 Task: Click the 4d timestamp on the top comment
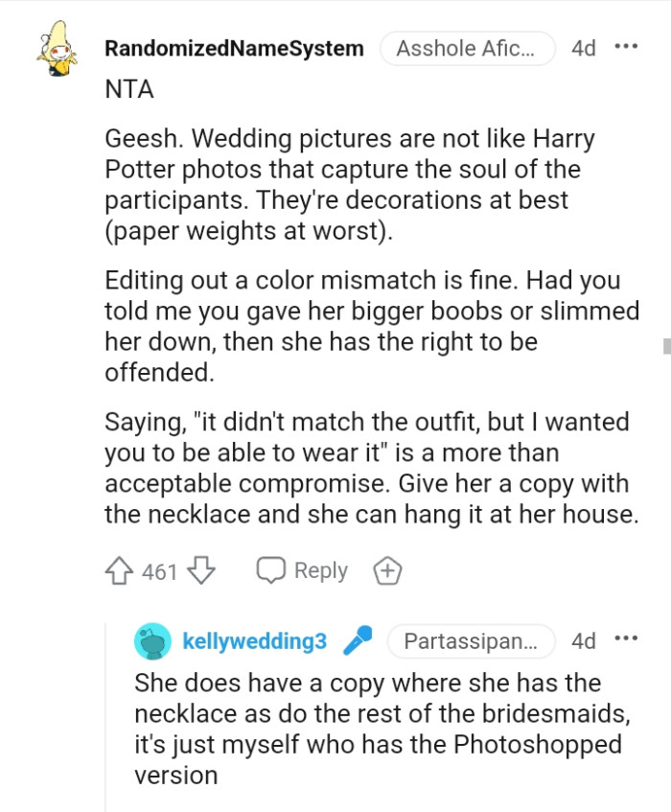click(585, 48)
